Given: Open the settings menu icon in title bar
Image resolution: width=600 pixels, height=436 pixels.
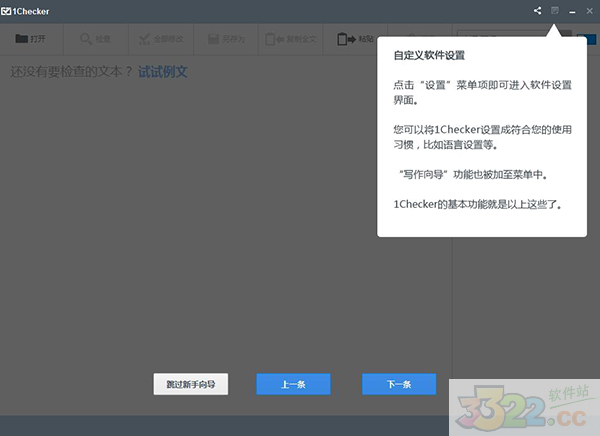Looking at the screenshot, I should (554, 11).
